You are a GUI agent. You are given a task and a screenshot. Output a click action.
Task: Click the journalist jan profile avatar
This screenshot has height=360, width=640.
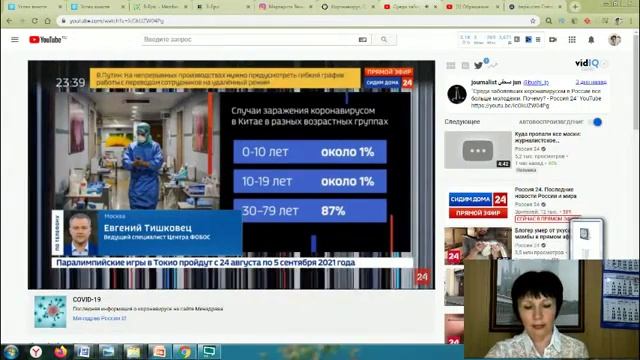point(456,94)
